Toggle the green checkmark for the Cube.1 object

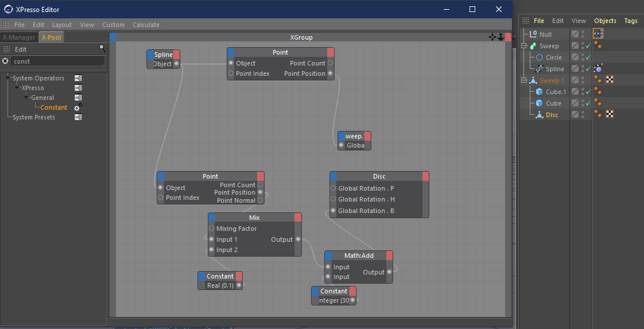pyautogui.click(x=588, y=92)
